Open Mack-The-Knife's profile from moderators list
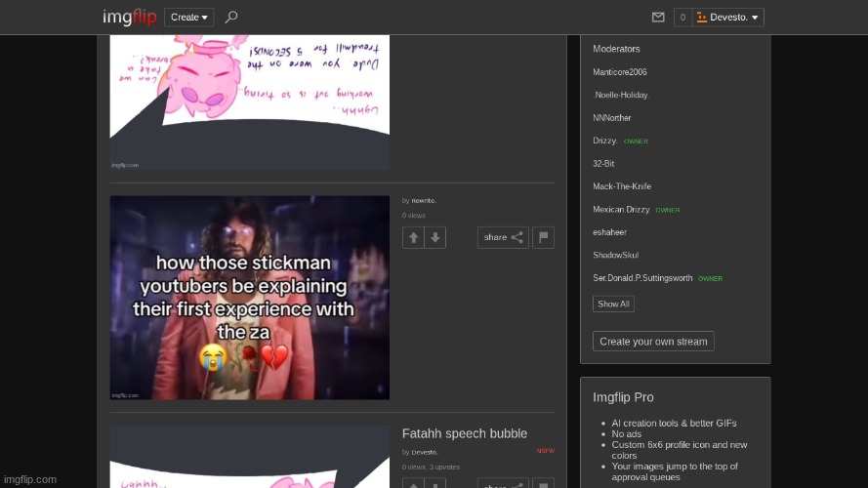The height and width of the screenshot is (488, 868). click(622, 186)
